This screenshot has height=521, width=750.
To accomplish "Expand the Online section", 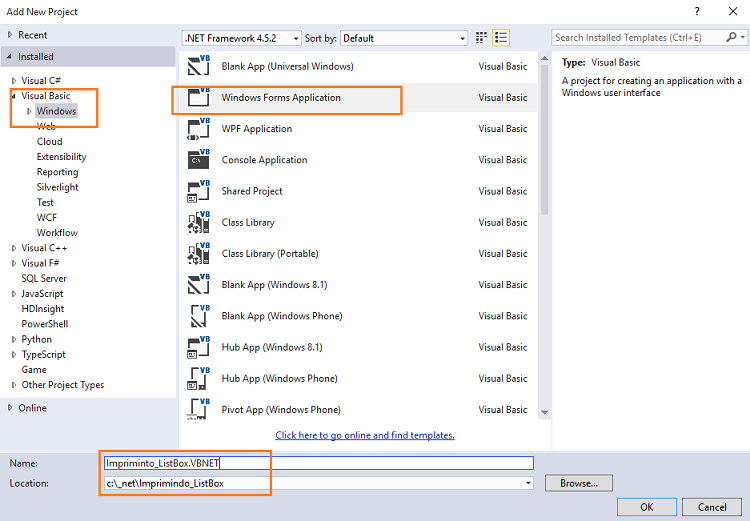I will coord(10,408).
